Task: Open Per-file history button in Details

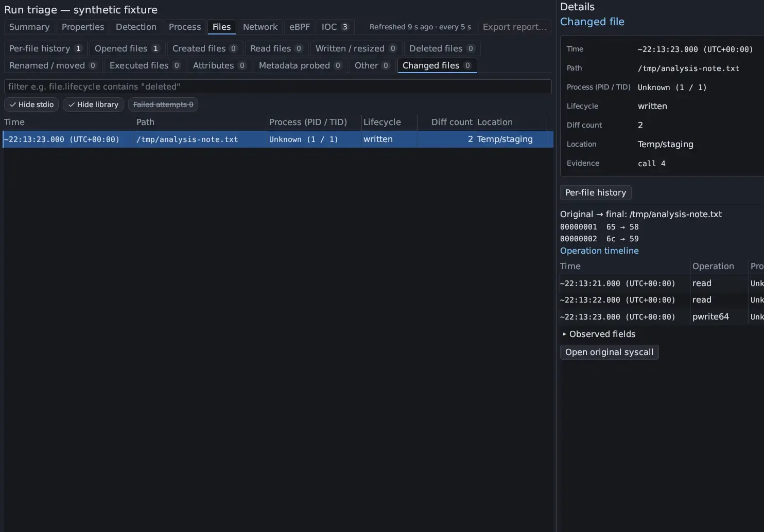Action: click(596, 192)
